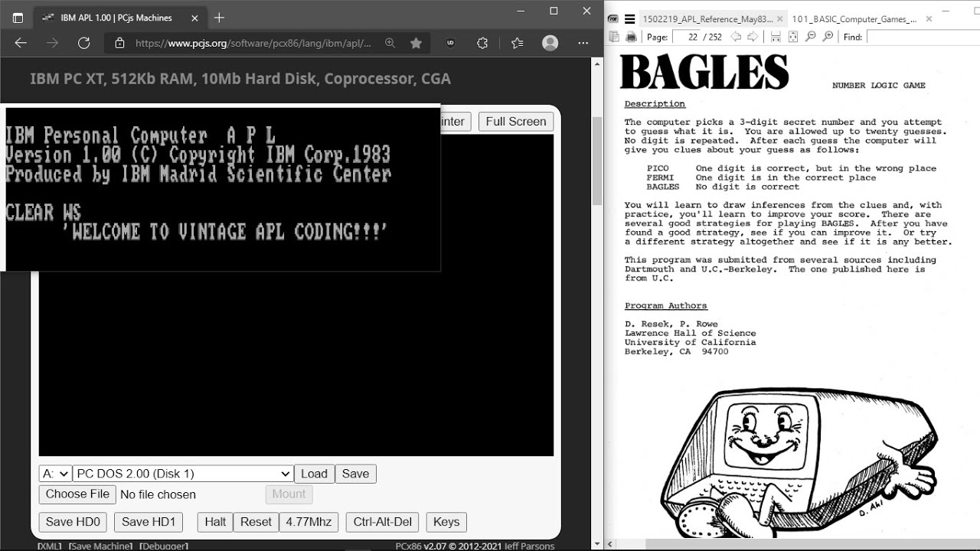Screen dimensions: 980x551
Task: Click Save HD1 button
Action: [149, 522]
